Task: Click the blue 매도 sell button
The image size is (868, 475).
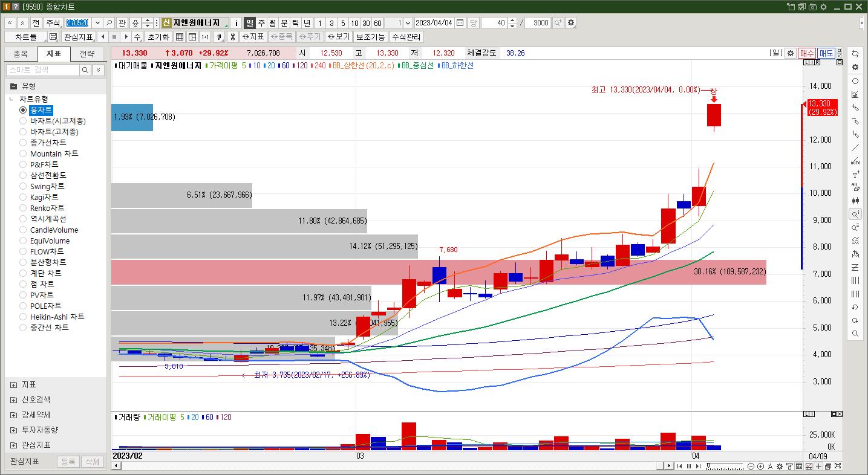Action: pyautogui.click(x=826, y=53)
